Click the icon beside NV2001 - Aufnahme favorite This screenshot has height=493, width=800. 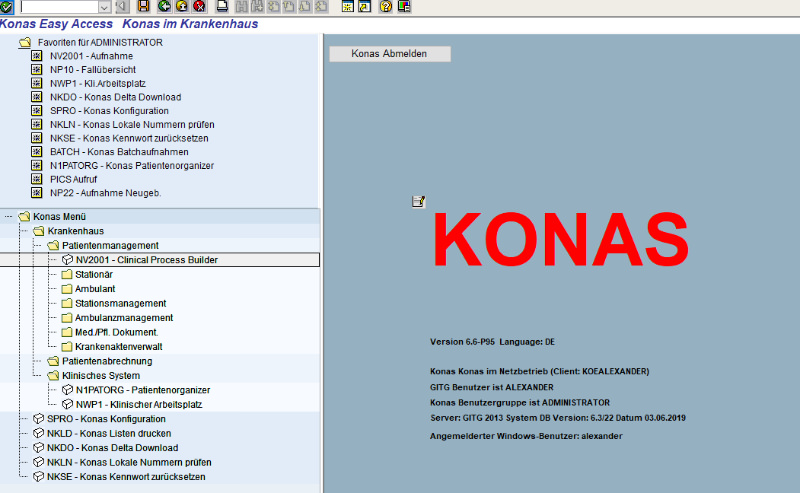[x=37, y=56]
